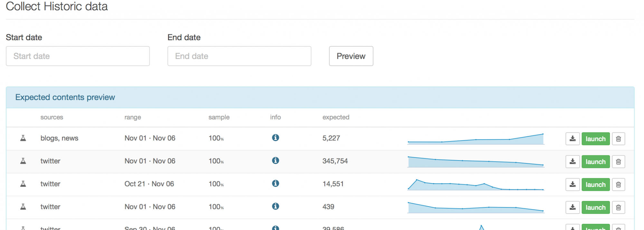Launch the twitter 439 collection
The height and width of the screenshot is (230, 644).
595,207
